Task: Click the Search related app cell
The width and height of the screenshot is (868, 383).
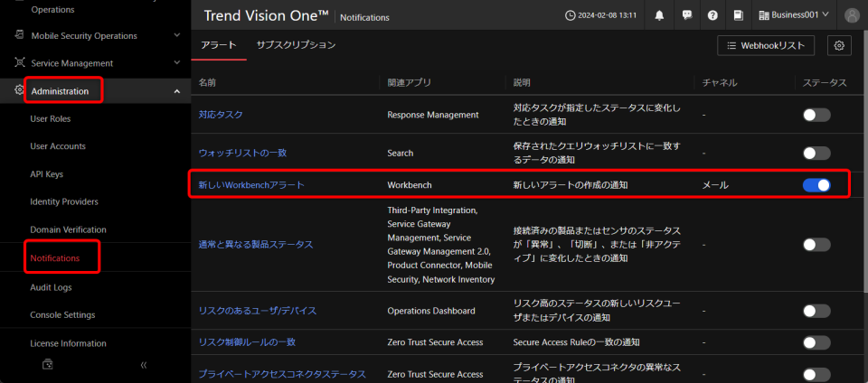Action: pyautogui.click(x=401, y=153)
